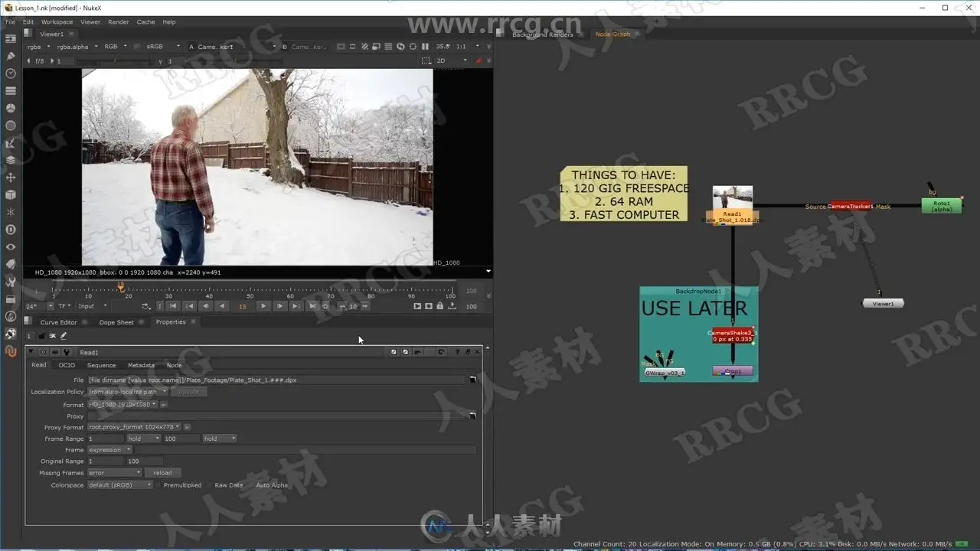Click the reload button
980x551 pixels.
[x=162, y=473]
